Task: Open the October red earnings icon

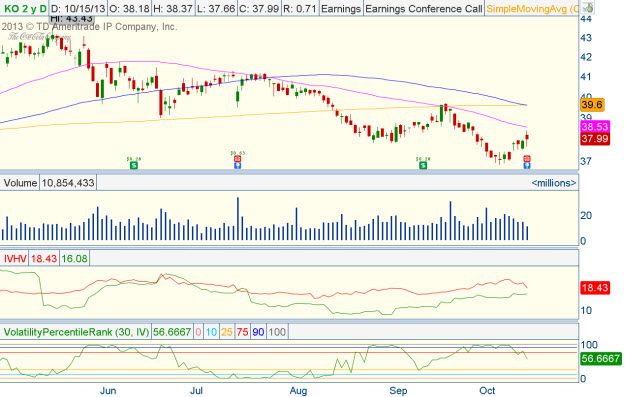Action: click(x=527, y=159)
